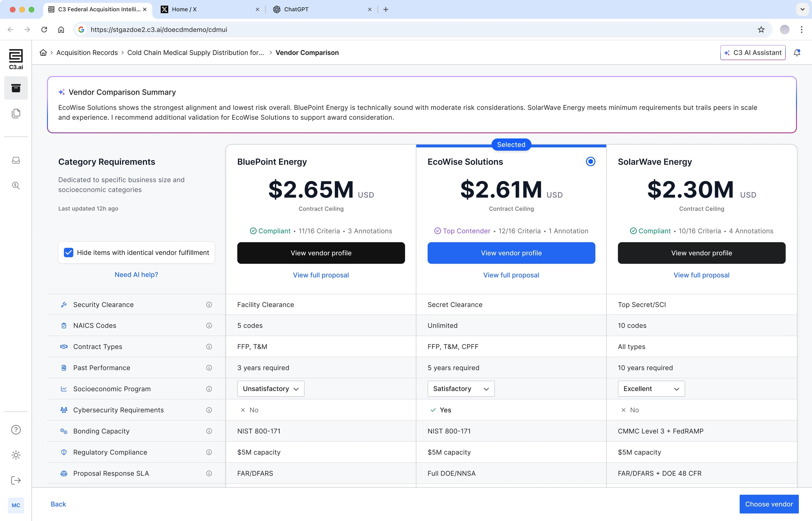
Task: Bookmark page with star icon
Action: pos(761,30)
